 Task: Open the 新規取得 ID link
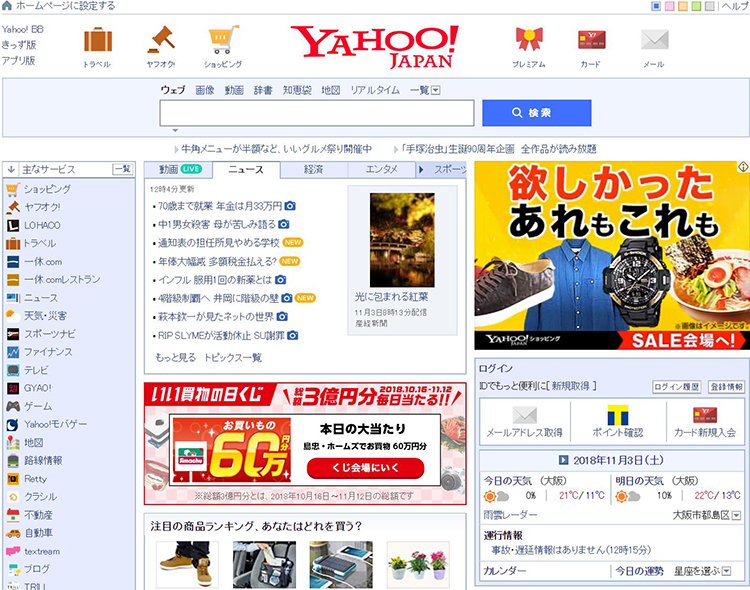[570, 386]
